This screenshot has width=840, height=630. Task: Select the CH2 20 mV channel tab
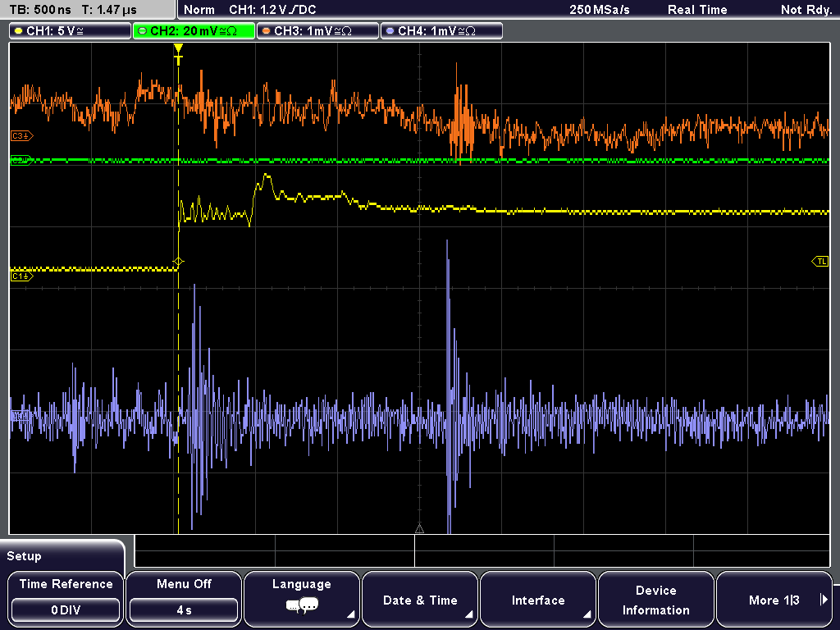pyautogui.click(x=194, y=31)
